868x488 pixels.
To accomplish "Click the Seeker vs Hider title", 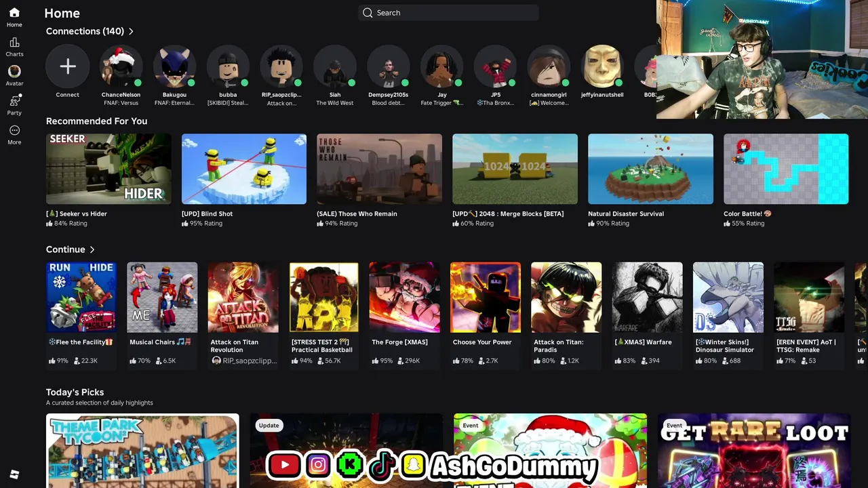I will [77, 213].
